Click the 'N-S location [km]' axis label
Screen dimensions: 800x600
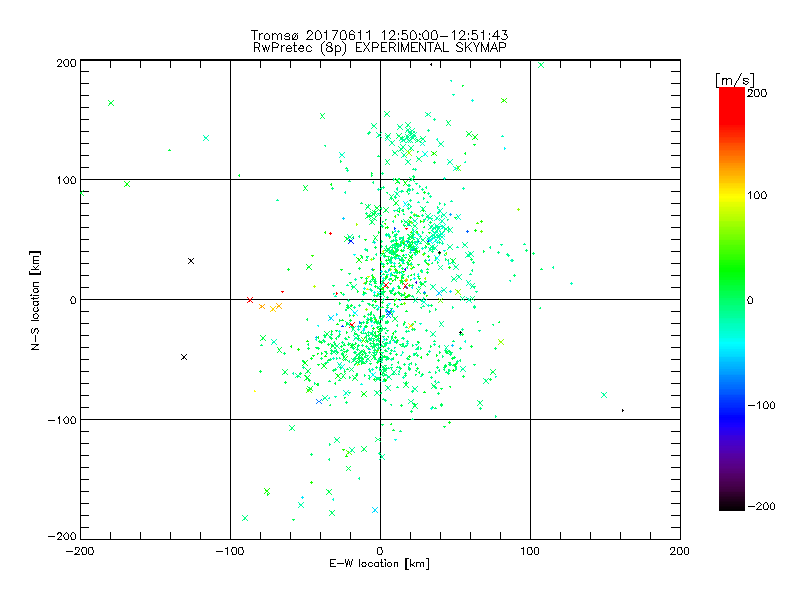pyautogui.click(x=35, y=301)
